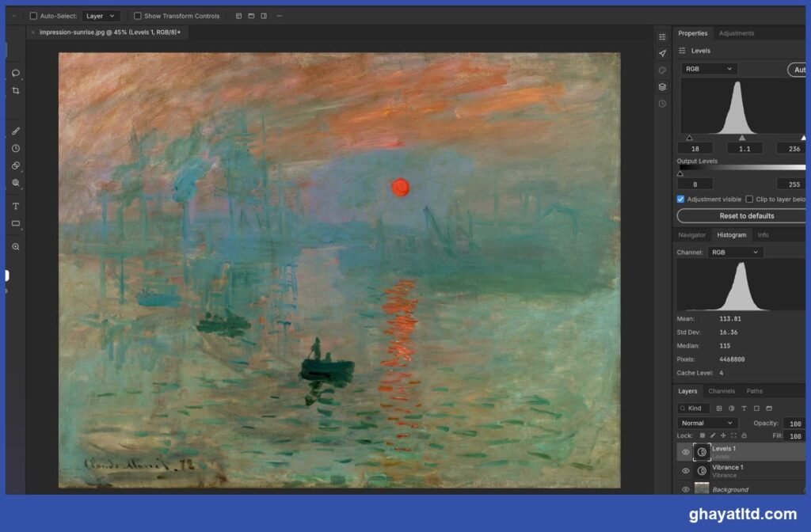Select the Lasso tool

(16, 73)
